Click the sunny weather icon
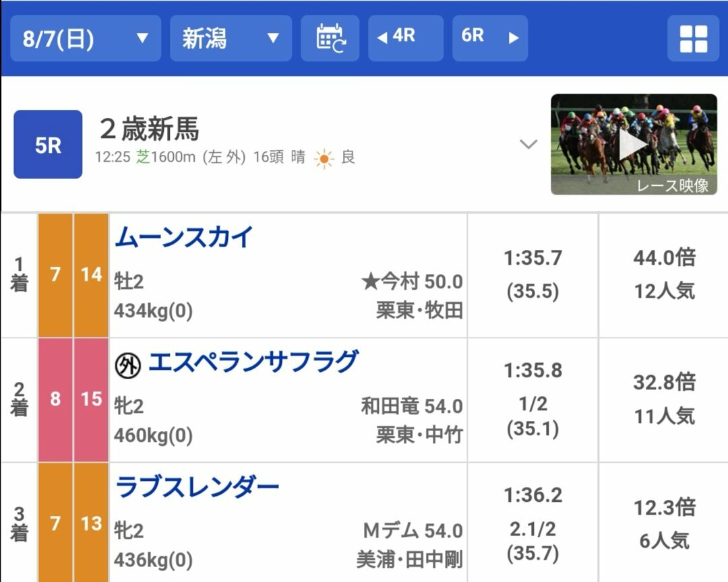Screen dimensions: 728x582 [324, 159]
